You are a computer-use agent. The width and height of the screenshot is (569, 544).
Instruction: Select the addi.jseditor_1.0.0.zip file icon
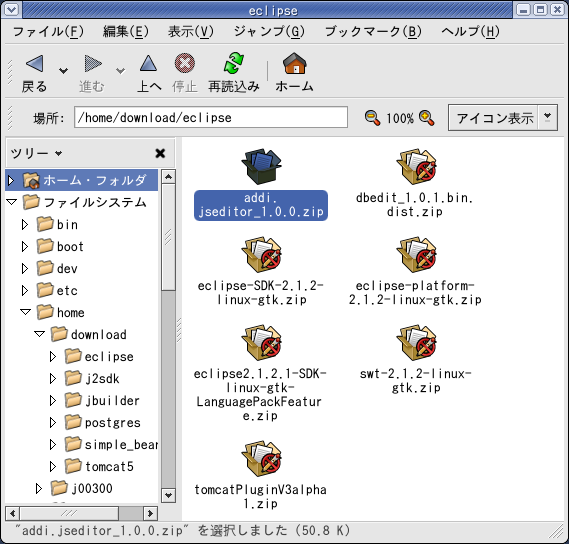(261, 167)
